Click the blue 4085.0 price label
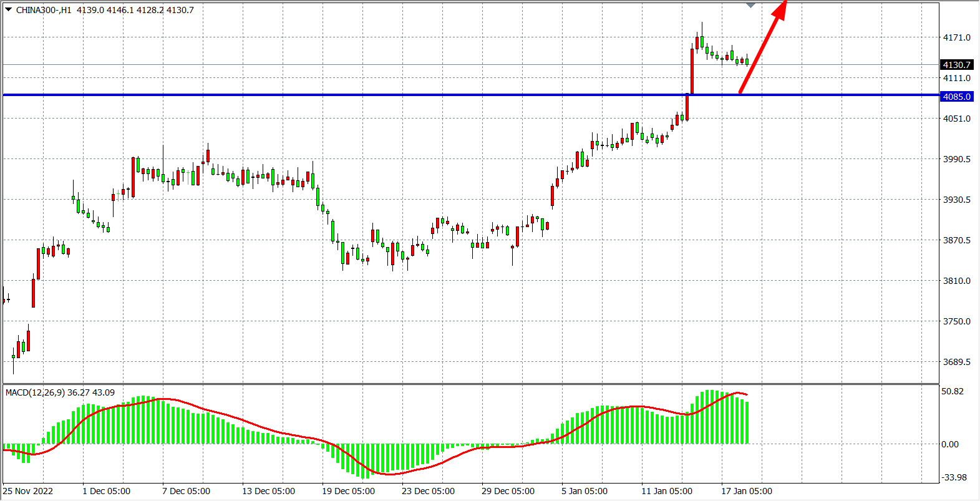The height and width of the screenshot is (501, 980). click(956, 97)
